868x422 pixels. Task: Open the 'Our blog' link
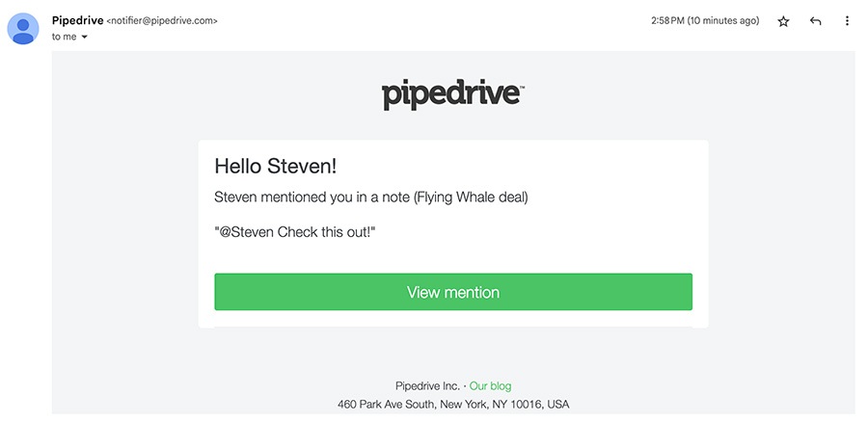(491, 385)
